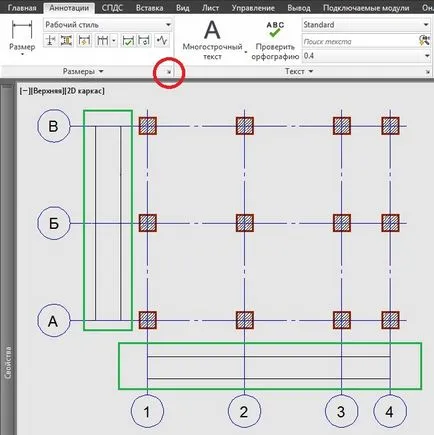Screen dimensions: 434x435
Task: Click the [2D каркас] visual style label
Action: [85, 91]
